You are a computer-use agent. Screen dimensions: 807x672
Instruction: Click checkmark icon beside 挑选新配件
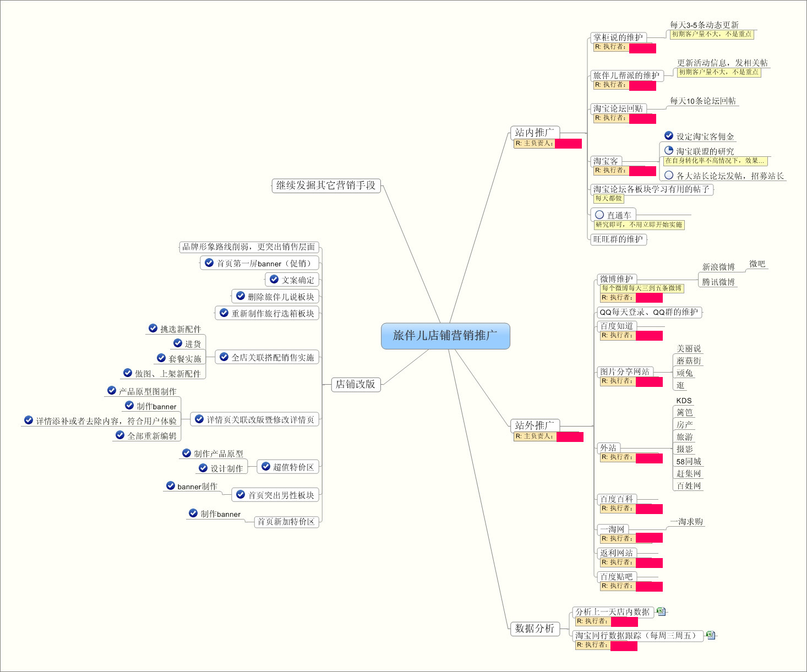click(x=153, y=328)
